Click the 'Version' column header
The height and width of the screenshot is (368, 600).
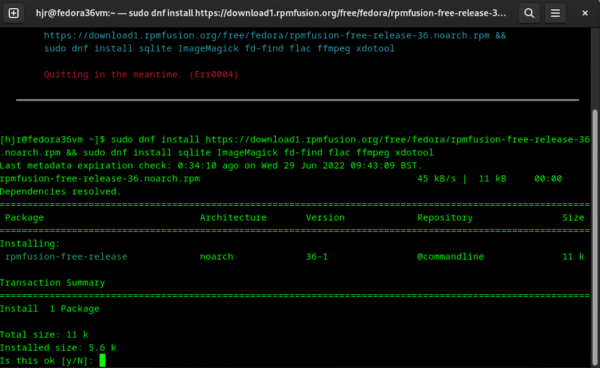(x=325, y=218)
